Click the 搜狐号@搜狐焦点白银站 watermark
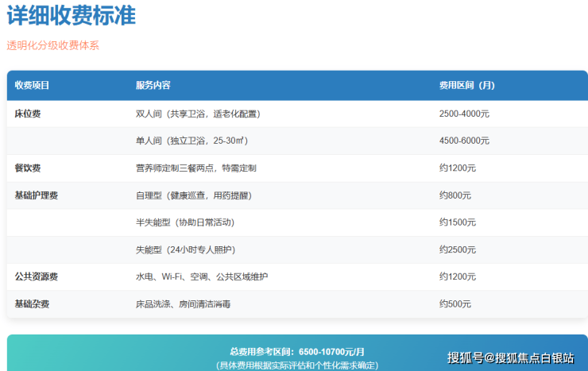 [x=510, y=357]
